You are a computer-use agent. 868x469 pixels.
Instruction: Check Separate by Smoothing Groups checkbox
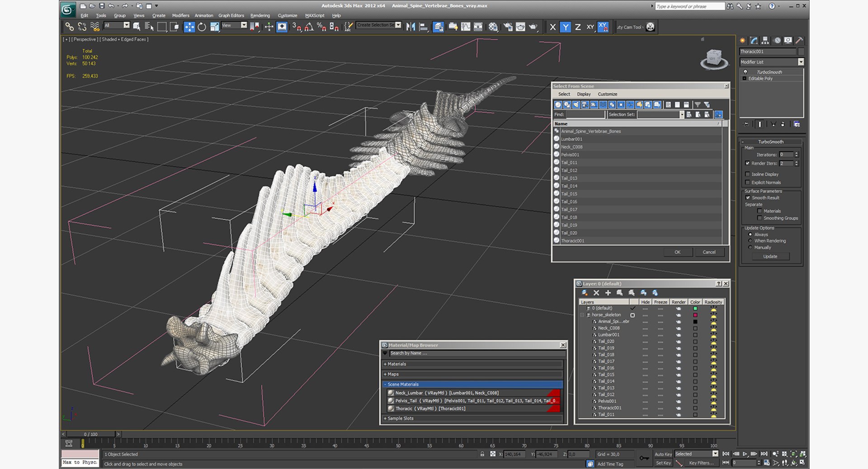click(x=759, y=218)
